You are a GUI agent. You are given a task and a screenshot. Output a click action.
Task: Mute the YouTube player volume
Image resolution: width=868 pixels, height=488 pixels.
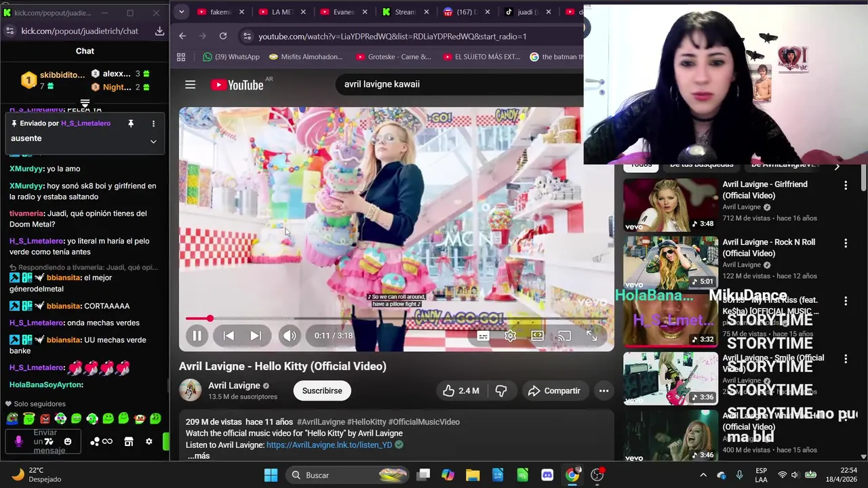(x=290, y=335)
